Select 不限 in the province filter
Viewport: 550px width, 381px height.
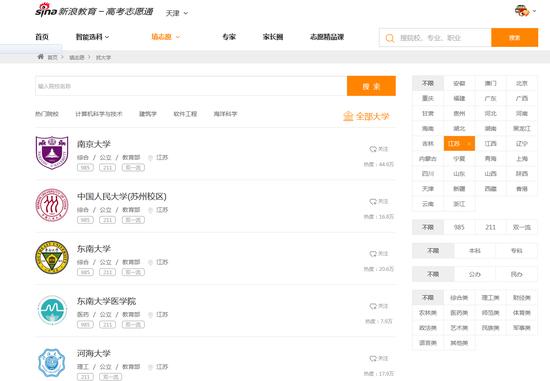pyautogui.click(x=428, y=83)
